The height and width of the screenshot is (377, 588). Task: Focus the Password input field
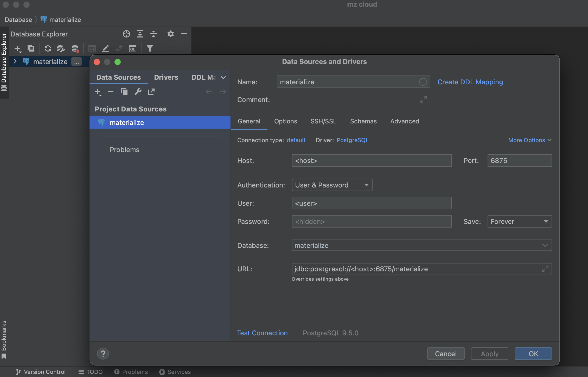[x=372, y=222]
